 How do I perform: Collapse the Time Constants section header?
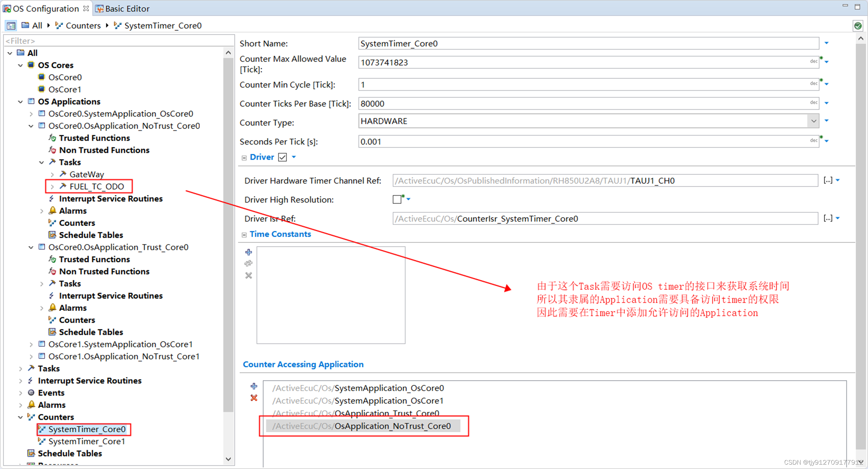244,234
